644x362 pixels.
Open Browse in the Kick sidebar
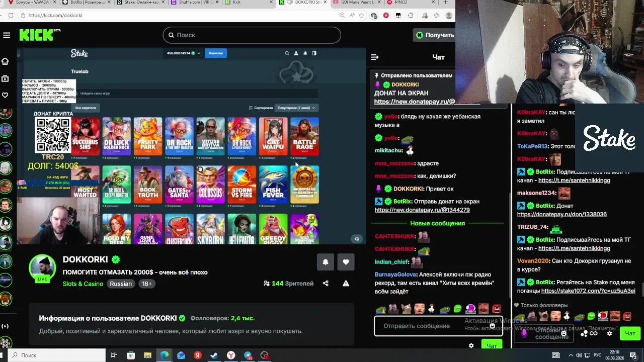[x=5, y=78]
